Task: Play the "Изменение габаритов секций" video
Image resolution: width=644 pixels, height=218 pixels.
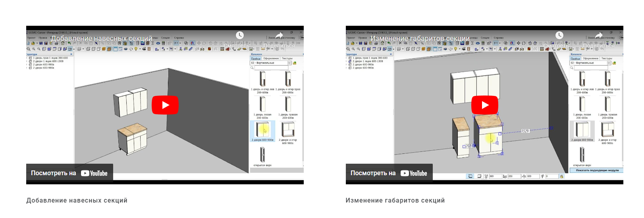Action: point(484,105)
